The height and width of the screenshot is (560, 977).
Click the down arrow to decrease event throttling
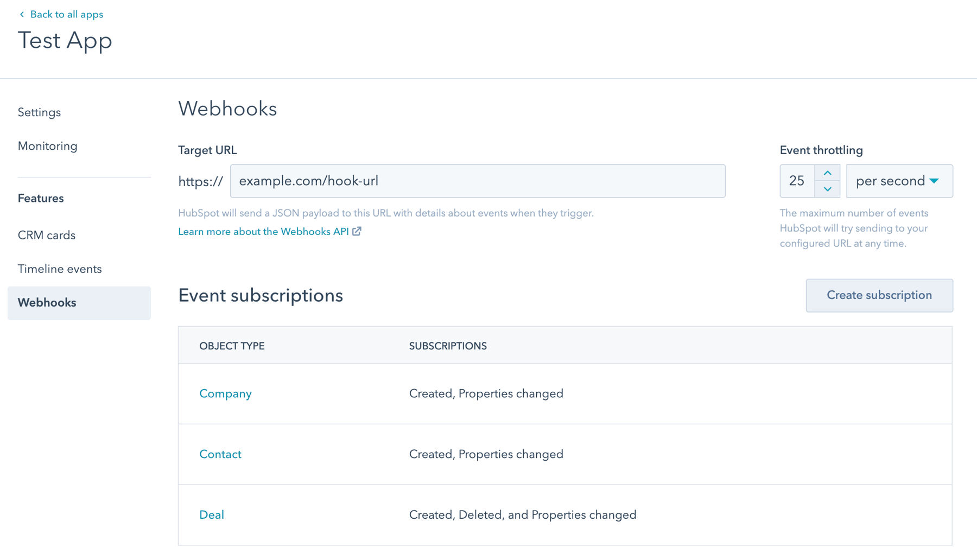point(828,190)
